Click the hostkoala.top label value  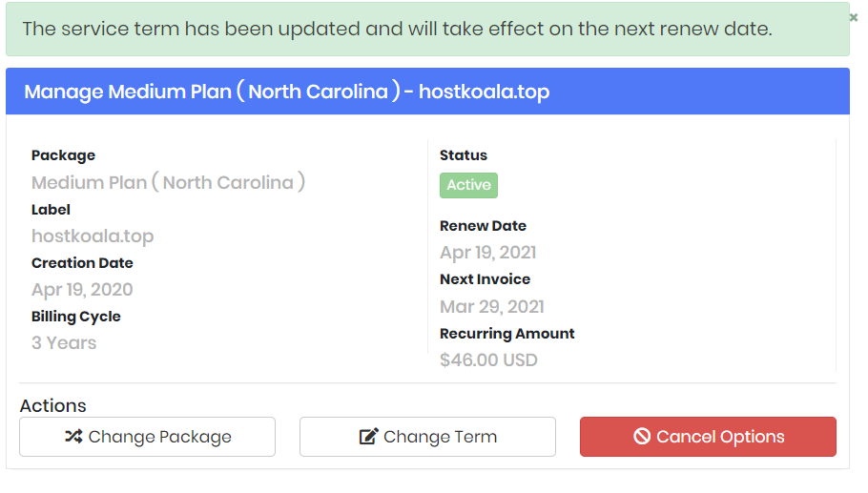(93, 236)
